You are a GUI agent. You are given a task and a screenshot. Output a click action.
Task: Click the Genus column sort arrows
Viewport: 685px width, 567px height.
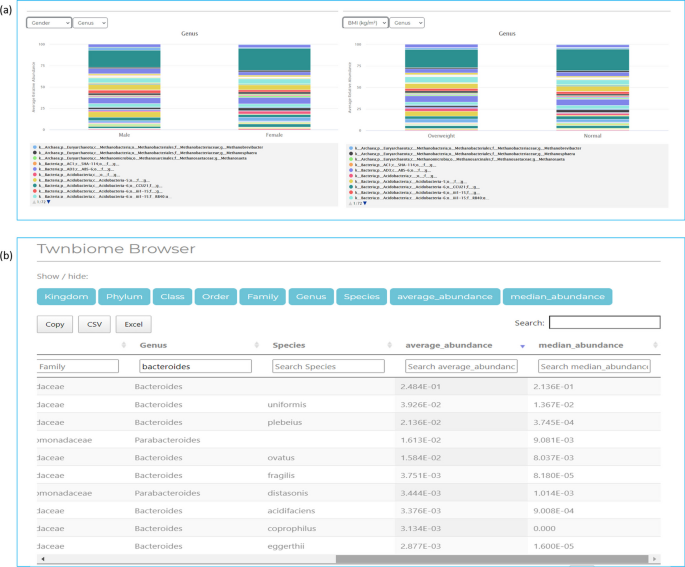[x=256, y=345]
